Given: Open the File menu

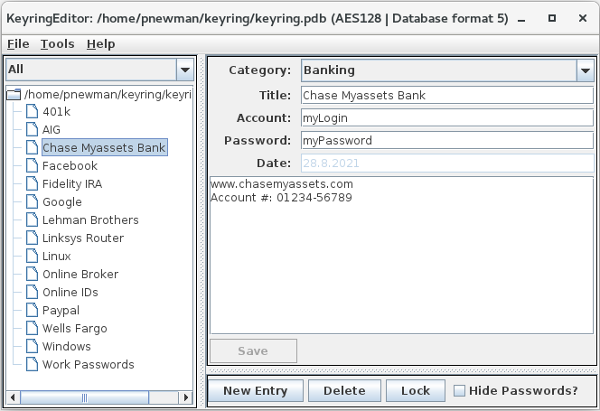Looking at the screenshot, I should click(18, 44).
